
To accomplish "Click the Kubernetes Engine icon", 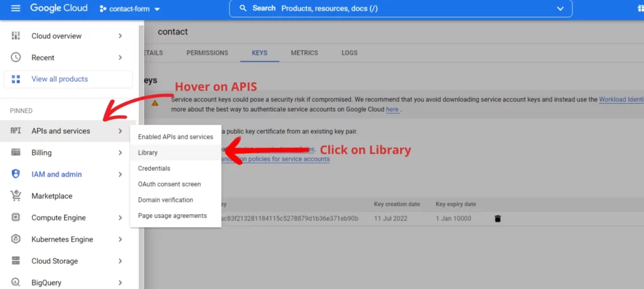I will pos(16,239).
